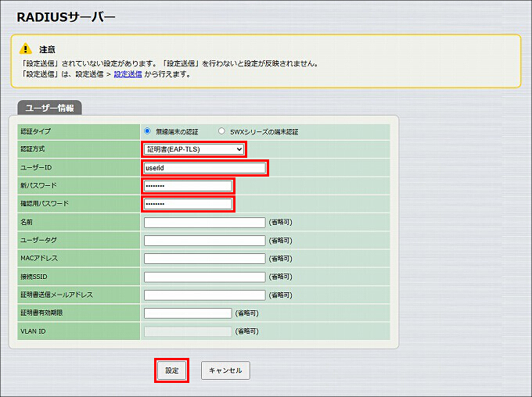Click the 認証タイプ row label

[x=36, y=131]
